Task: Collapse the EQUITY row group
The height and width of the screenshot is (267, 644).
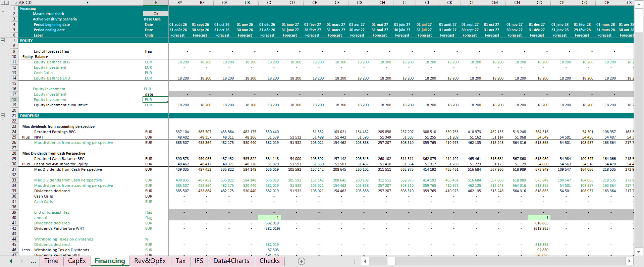Action: [3, 41]
